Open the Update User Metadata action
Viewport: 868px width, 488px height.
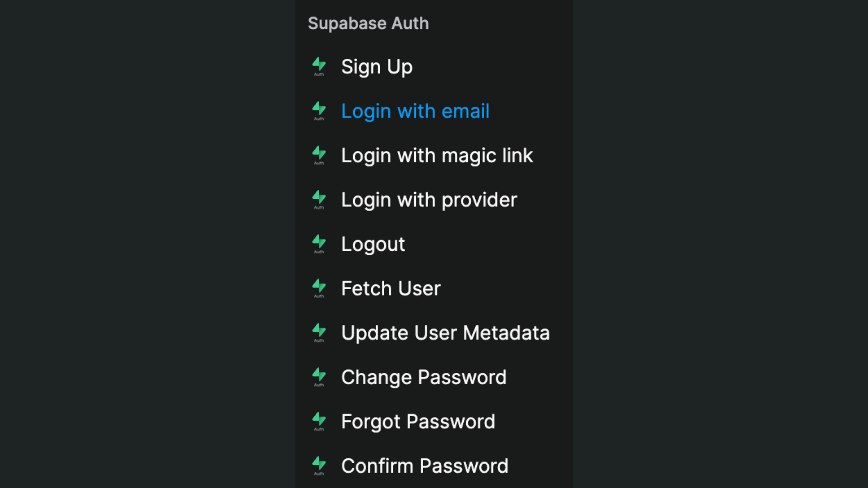(x=445, y=333)
